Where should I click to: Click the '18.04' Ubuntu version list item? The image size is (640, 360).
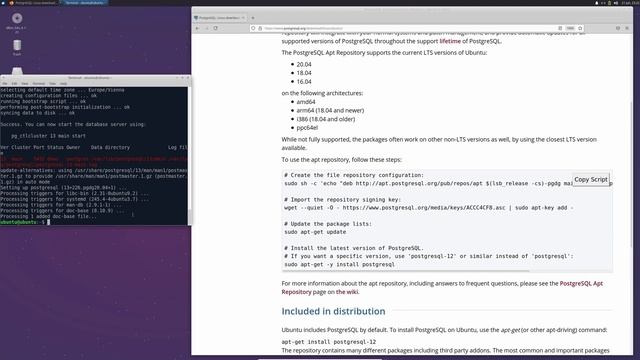click(304, 73)
